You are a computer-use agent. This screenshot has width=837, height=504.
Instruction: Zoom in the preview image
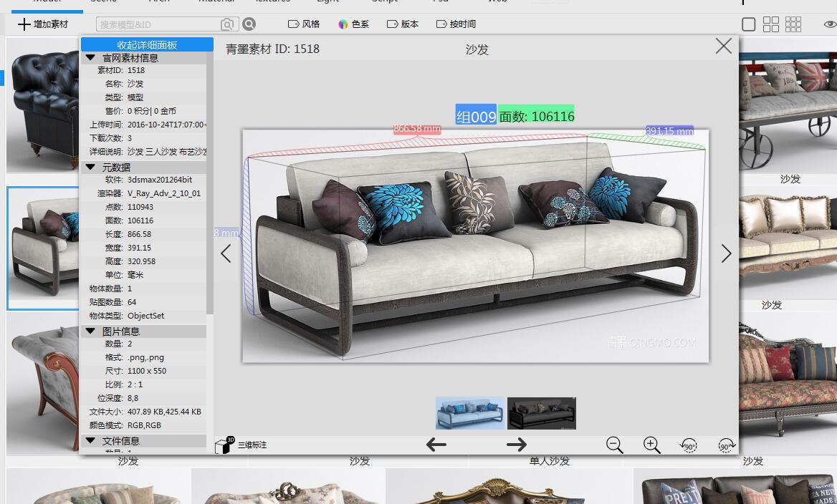point(652,445)
